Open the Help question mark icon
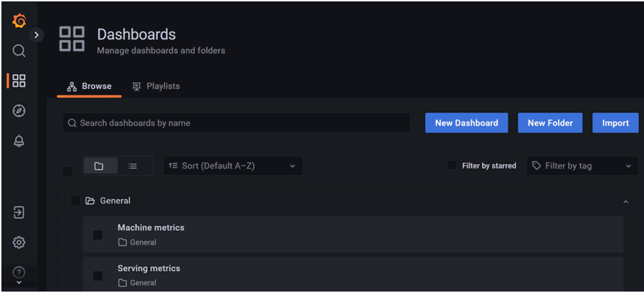 coord(19,272)
